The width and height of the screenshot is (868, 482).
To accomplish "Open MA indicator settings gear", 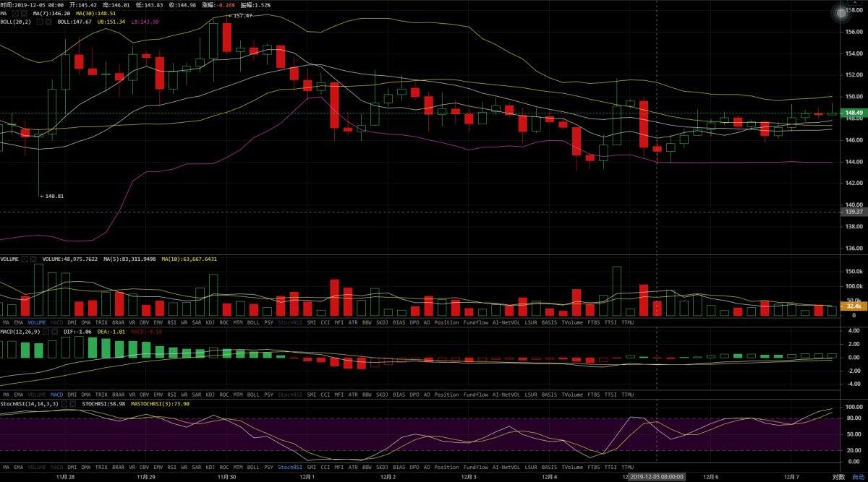I will 14,14.
